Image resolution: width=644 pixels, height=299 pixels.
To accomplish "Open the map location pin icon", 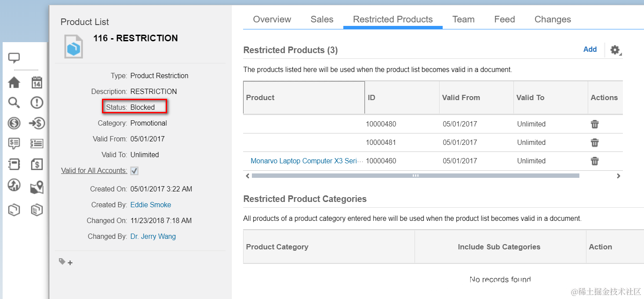I will pos(36,187).
